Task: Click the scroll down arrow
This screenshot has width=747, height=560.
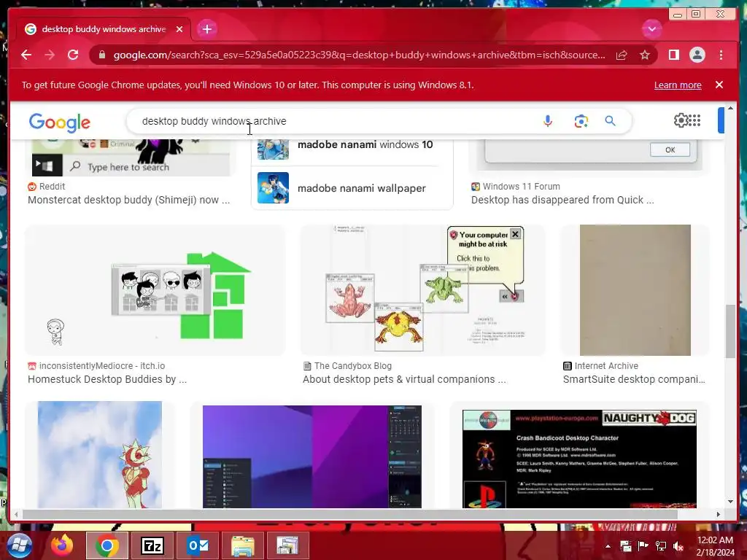Action: click(x=730, y=502)
